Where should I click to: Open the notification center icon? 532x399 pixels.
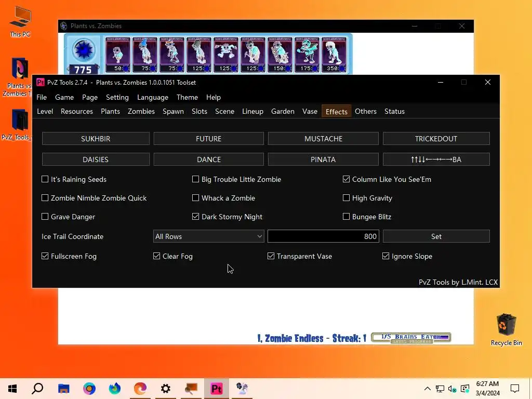pos(515,389)
